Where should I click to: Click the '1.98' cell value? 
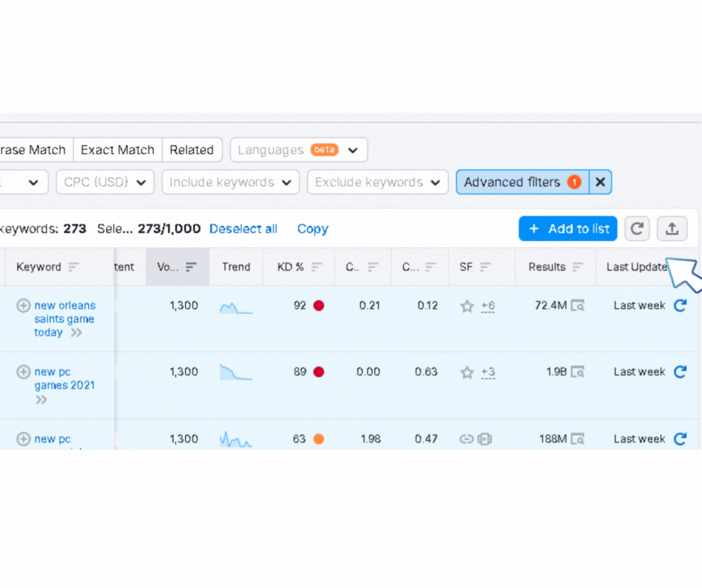coord(370,439)
